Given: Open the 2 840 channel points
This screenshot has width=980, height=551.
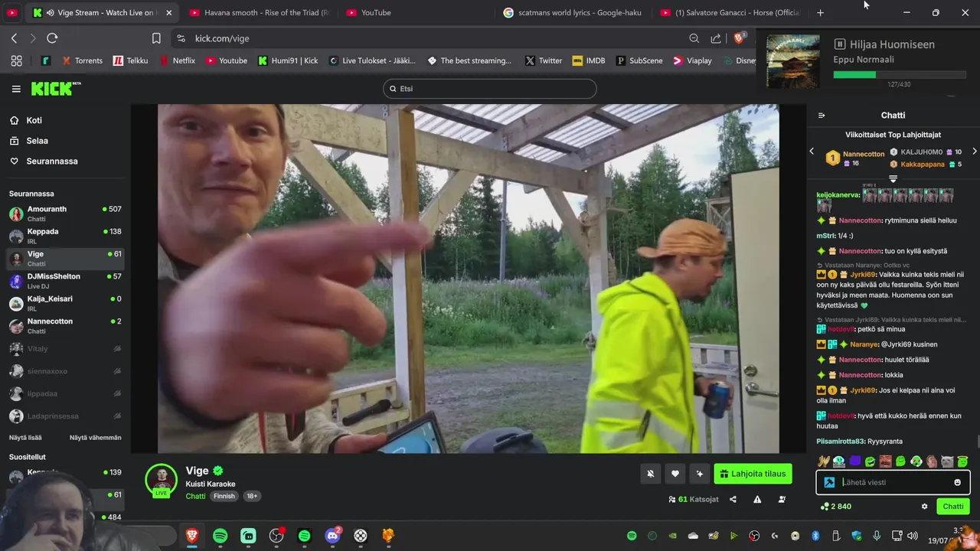Looking at the screenshot, I should click(x=835, y=507).
